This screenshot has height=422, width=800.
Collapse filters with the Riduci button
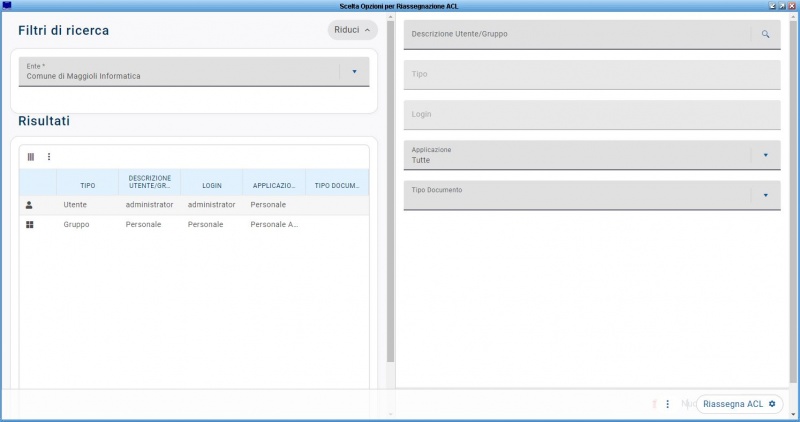click(x=352, y=30)
